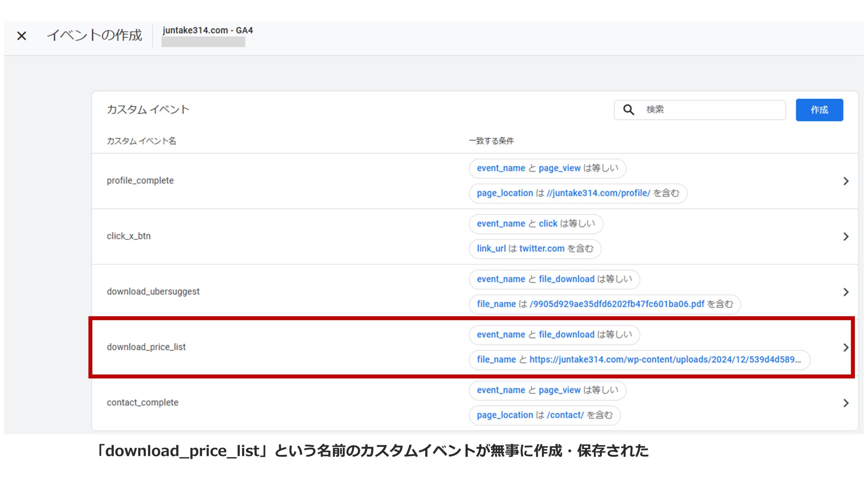Image resolution: width=868 pixels, height=484 pixels.
Task: Click the page_location は /contact/ を含む chip
Action: (x=544, y=415)
